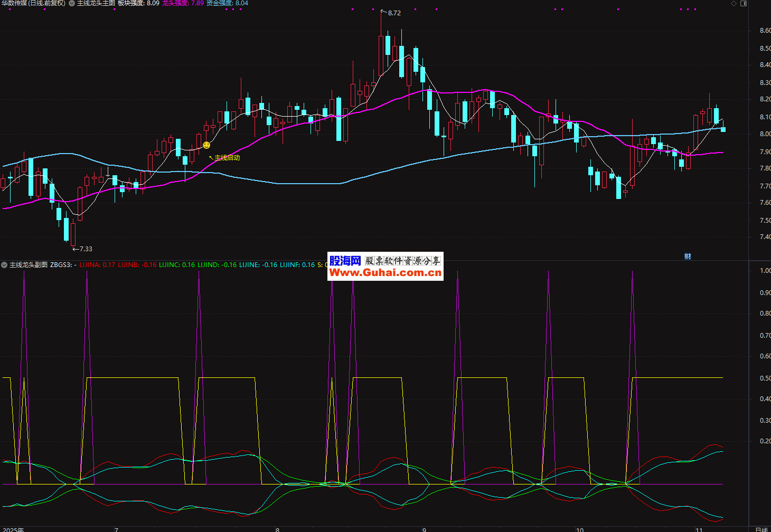Screen dimensions: 771x532
Task: Expand the 主线龙头副图 indicator dropdown
Action: click(5, 265)
